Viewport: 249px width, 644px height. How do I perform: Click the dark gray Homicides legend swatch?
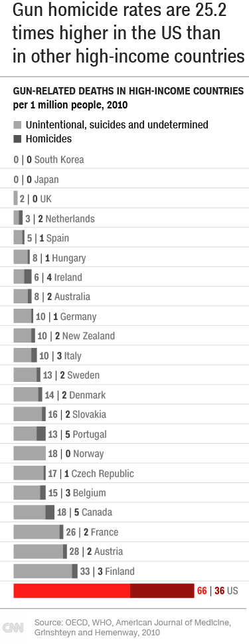17,139
